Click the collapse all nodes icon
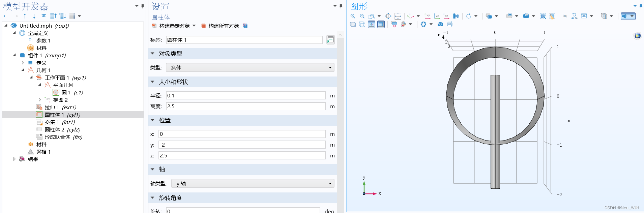 pyautogui.click(x=53, y=16)
